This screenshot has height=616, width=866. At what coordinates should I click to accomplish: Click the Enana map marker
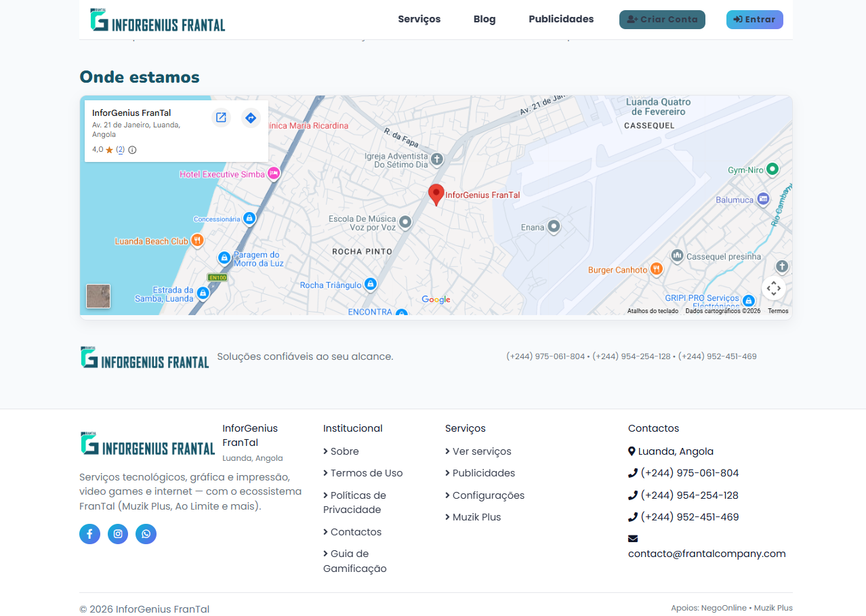pyautogui.click(x=554, y=227)
